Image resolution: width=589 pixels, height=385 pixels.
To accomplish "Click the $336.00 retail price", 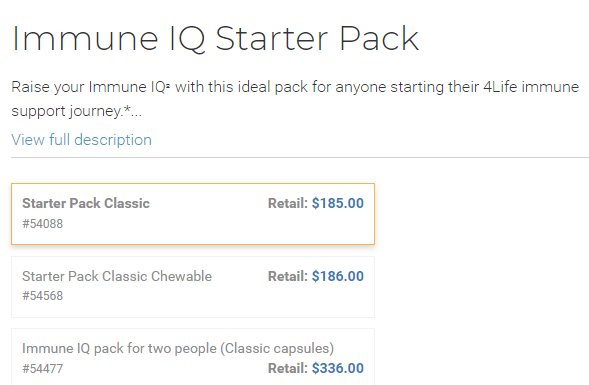I will coord(338,368).
